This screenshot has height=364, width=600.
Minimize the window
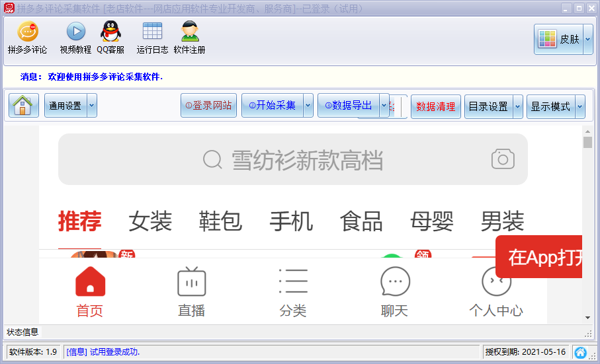pos(567,8)
